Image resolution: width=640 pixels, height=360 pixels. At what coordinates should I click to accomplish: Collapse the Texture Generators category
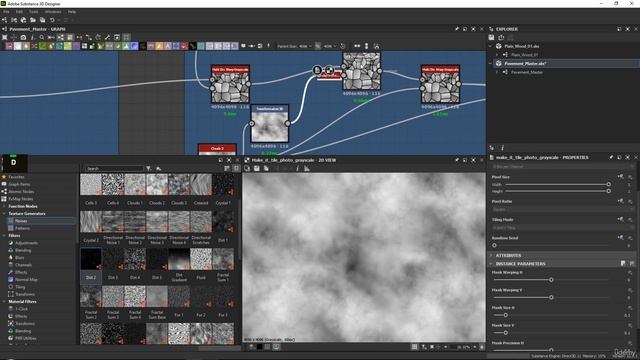(4, 213)
